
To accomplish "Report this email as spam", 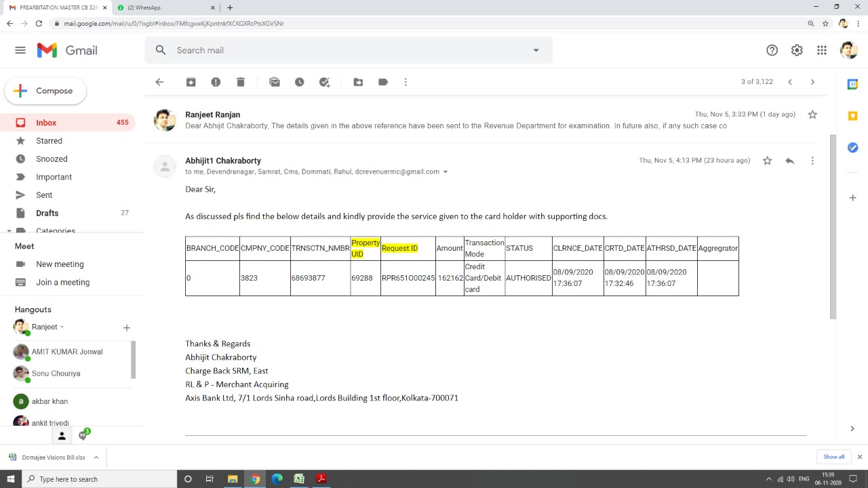I will coord(216,82).
